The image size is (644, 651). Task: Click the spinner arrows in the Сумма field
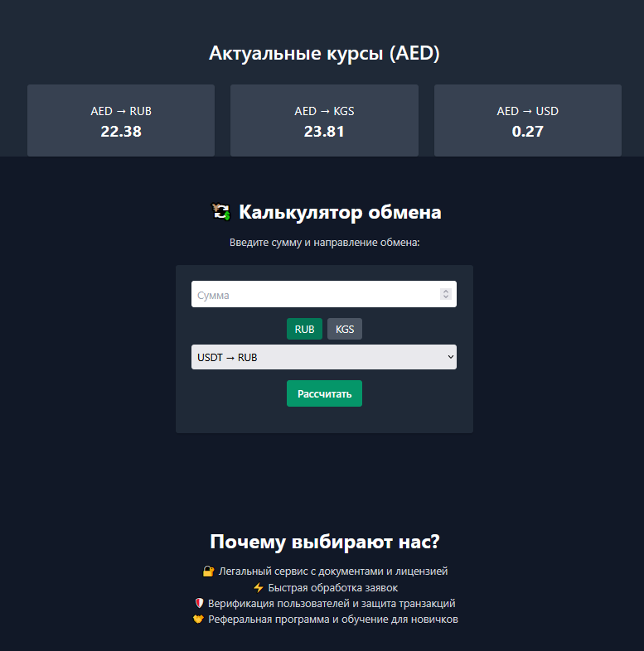[446, 294]
